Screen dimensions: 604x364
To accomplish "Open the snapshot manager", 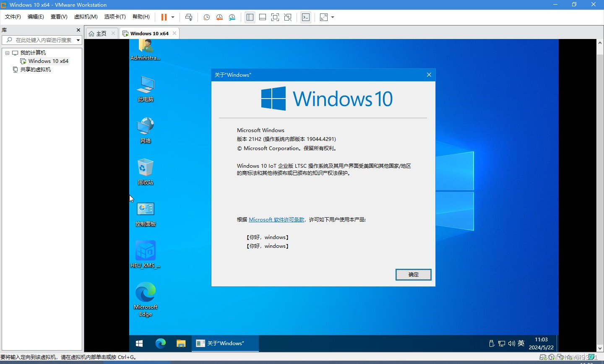I will tap(232, 17).
